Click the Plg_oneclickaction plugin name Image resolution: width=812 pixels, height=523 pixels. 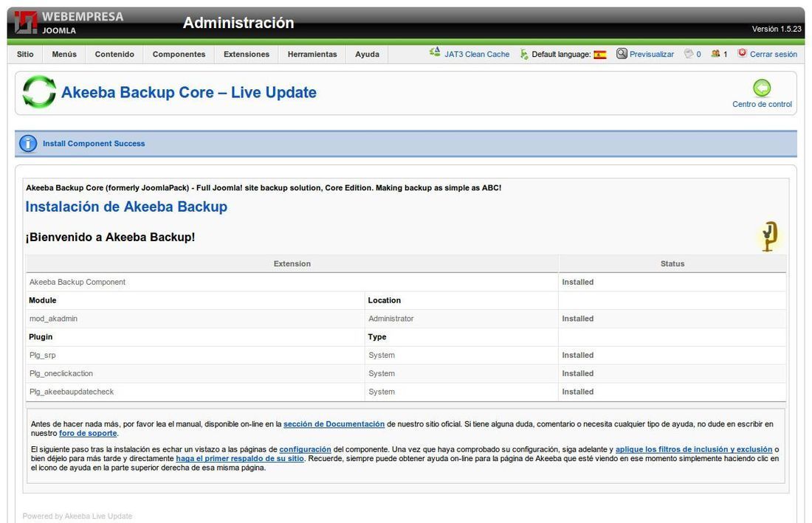pyautogui.click(x=61, y=373)
